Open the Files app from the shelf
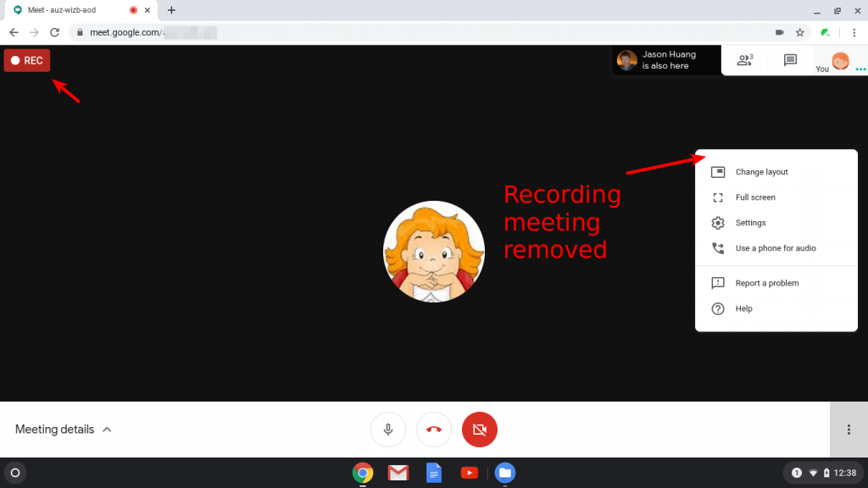 [505, 473]
